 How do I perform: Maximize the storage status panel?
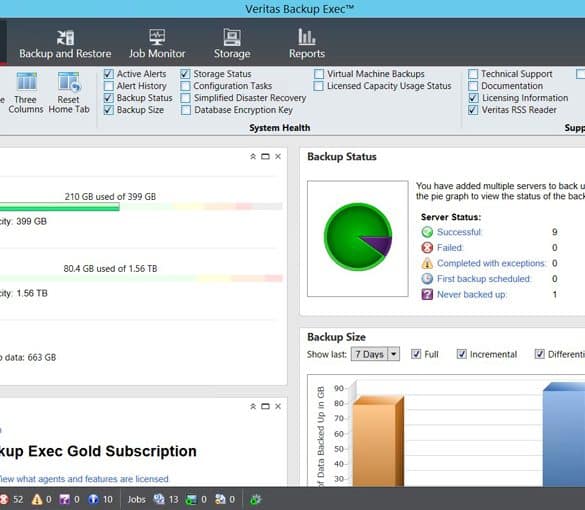click(x=265, y=157)
